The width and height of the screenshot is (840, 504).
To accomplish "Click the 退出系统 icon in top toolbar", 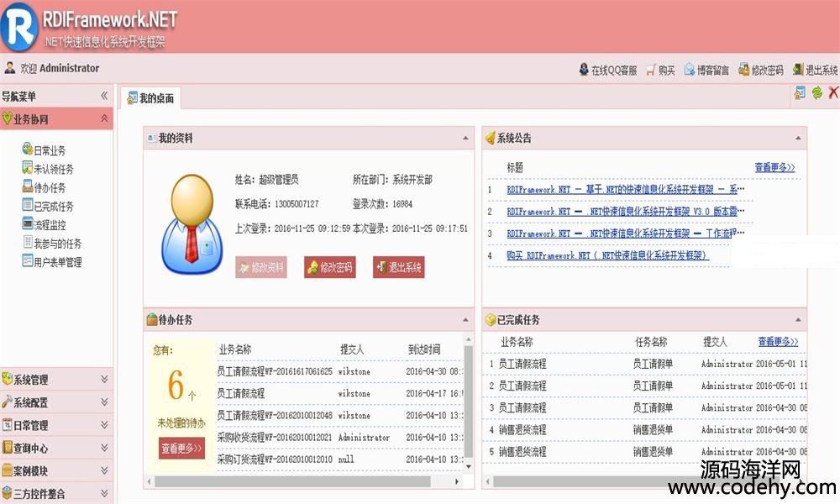I will [798, 69].
